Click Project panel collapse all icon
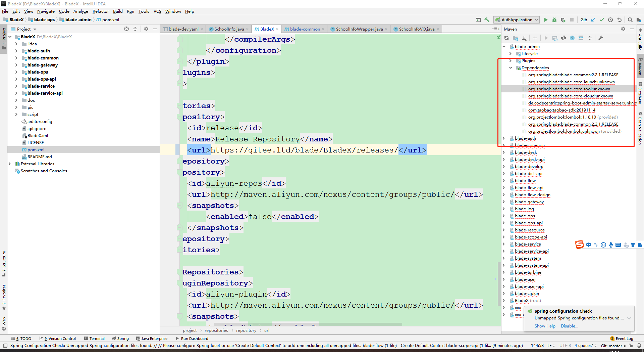The image size is (644, 352). [135, 29]
